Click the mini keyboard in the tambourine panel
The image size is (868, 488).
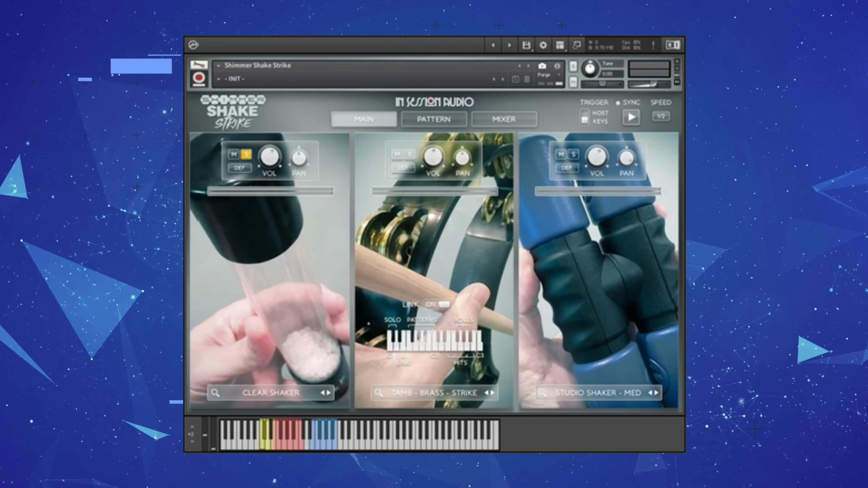(x=434, y=341)
